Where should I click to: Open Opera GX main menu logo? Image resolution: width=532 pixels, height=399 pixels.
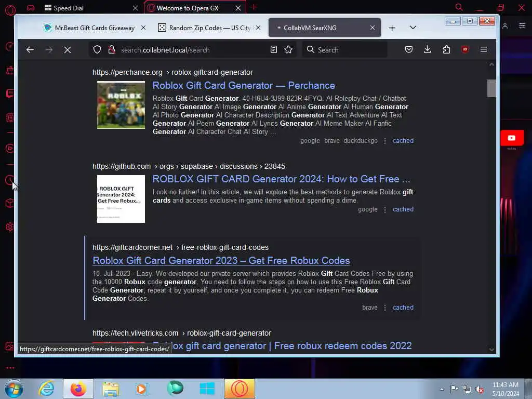click(x=10, y=10)
